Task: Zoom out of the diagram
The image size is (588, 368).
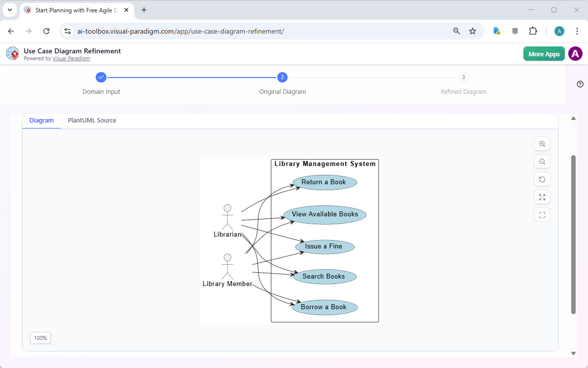Action: click(542, 161)
